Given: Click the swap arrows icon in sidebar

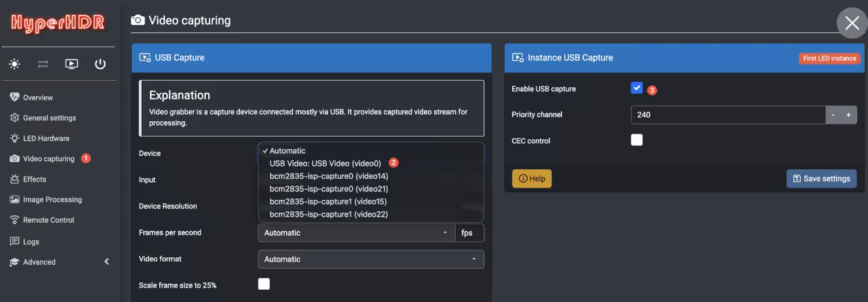Looking at the screenshot, I should pyautogui.click(x=43, y=64).
